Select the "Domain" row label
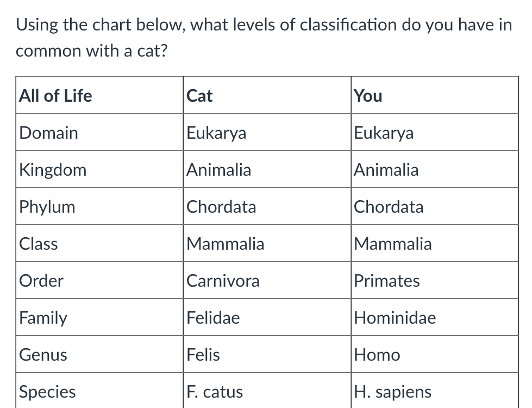The height and width of the screenshot is (408, 532). pyautogui.click(x=48, y=133)
